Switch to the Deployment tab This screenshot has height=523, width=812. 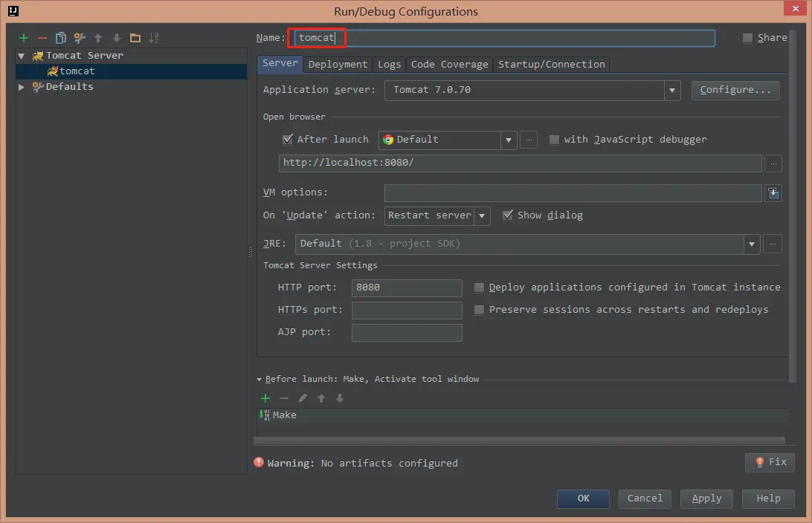pyautogui.click(x=338, y=64)
